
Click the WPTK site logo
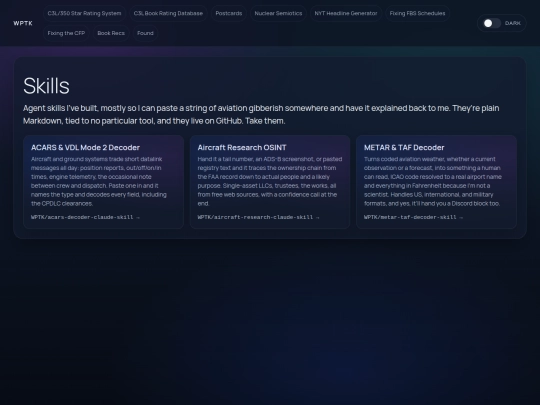tap(23, 23)
